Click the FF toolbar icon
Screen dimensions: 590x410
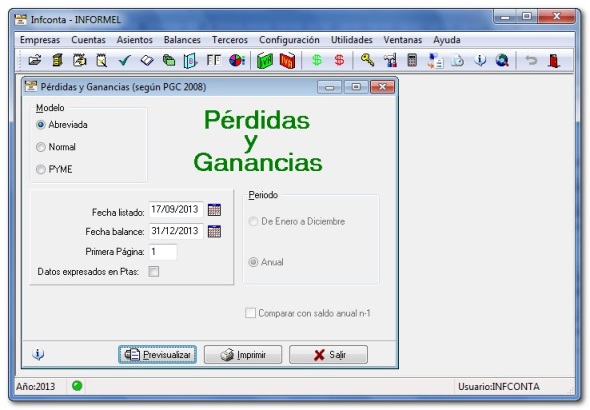point(214,60)
